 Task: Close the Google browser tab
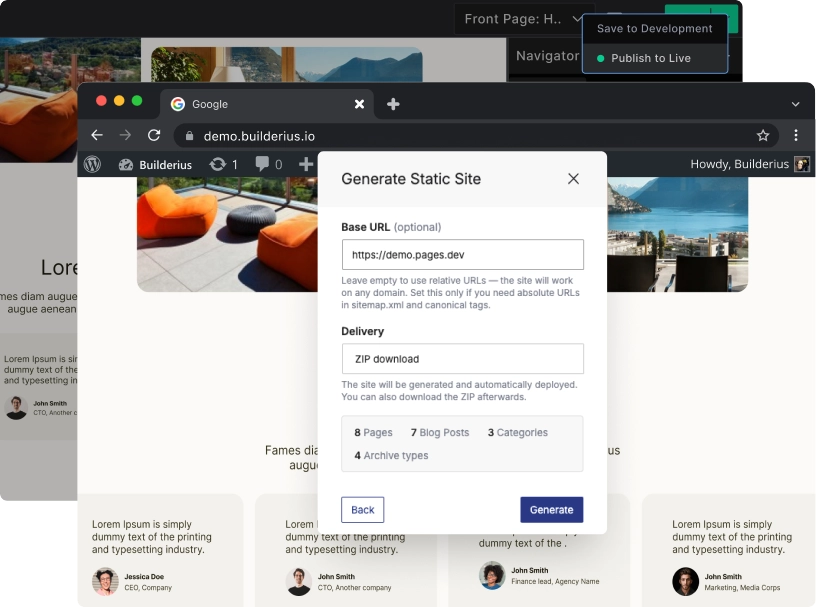(x=359, y=104)
